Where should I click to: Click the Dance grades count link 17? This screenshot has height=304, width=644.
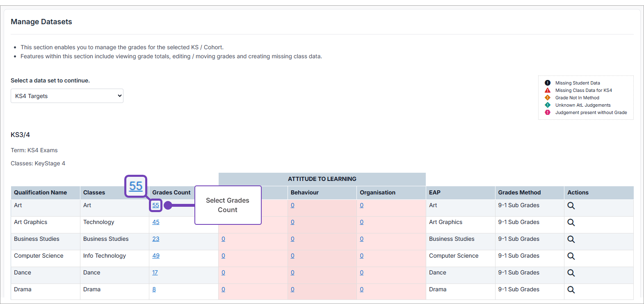[x=155, y=272]
